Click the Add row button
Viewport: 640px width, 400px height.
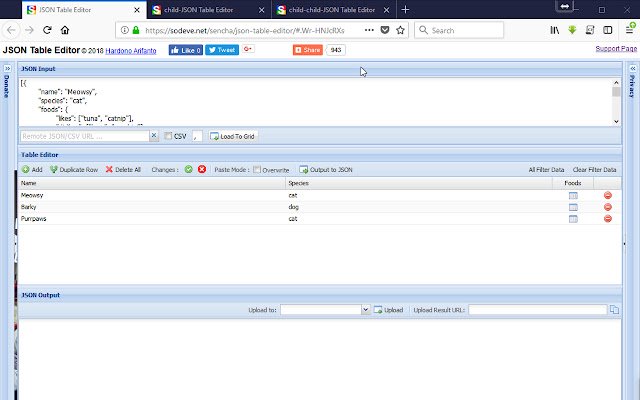(32, 170)
